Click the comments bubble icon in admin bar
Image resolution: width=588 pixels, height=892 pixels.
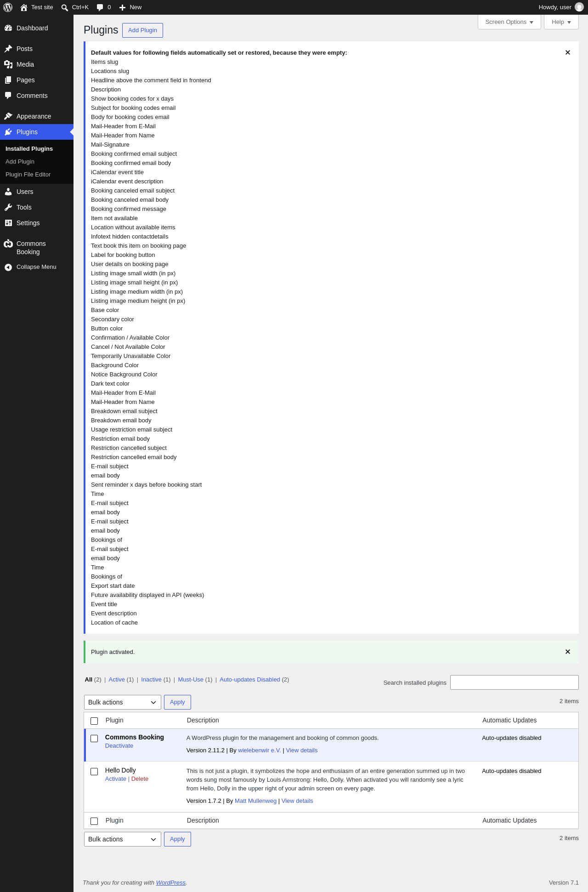pyautogui.click(x=100, y=7)
